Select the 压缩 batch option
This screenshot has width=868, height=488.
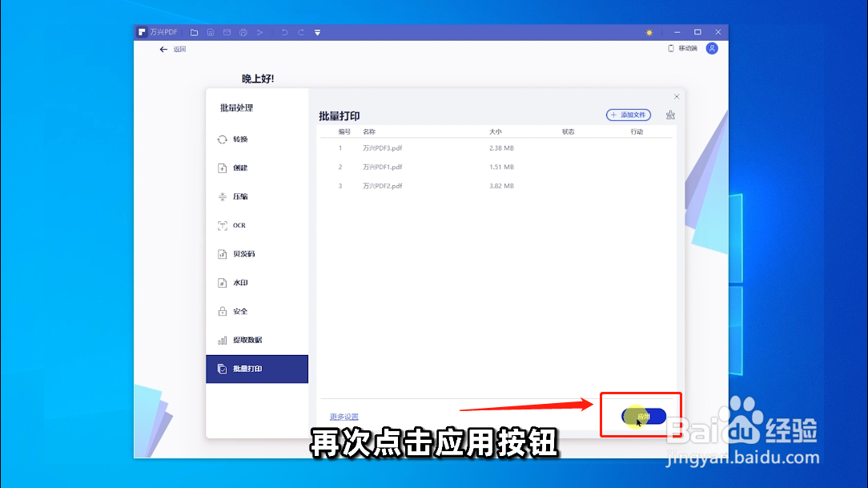257,196
